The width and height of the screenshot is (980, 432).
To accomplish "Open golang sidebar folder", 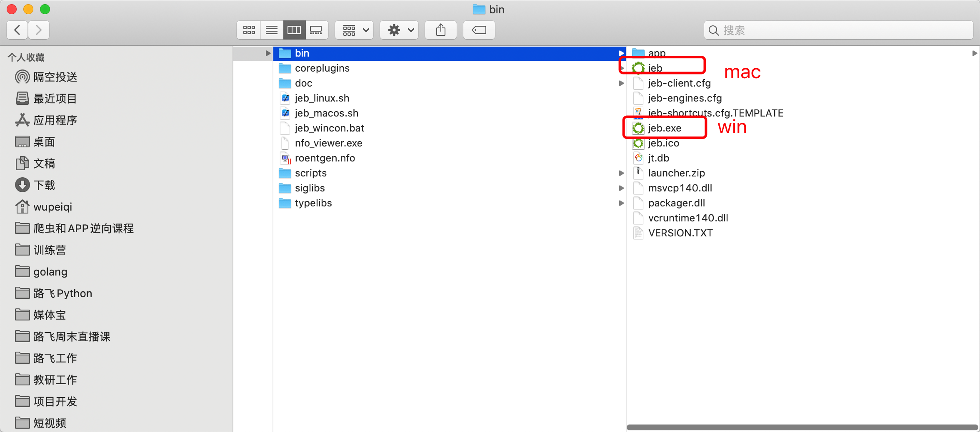I will [41, 272].
